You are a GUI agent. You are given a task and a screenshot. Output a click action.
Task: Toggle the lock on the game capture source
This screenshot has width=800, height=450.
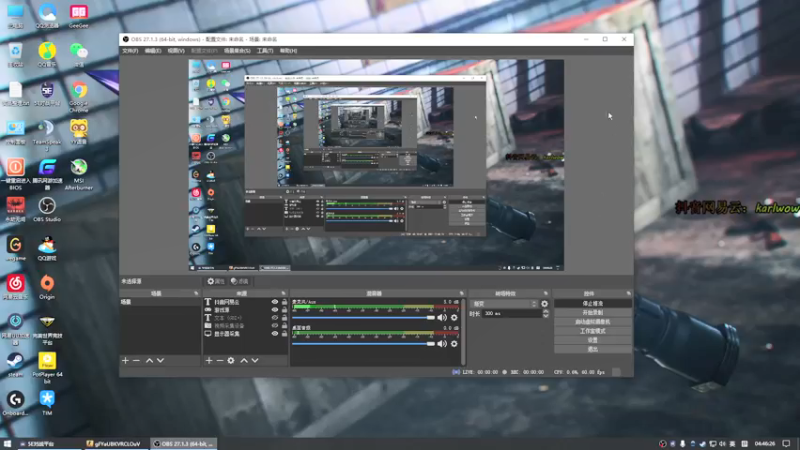284,310
